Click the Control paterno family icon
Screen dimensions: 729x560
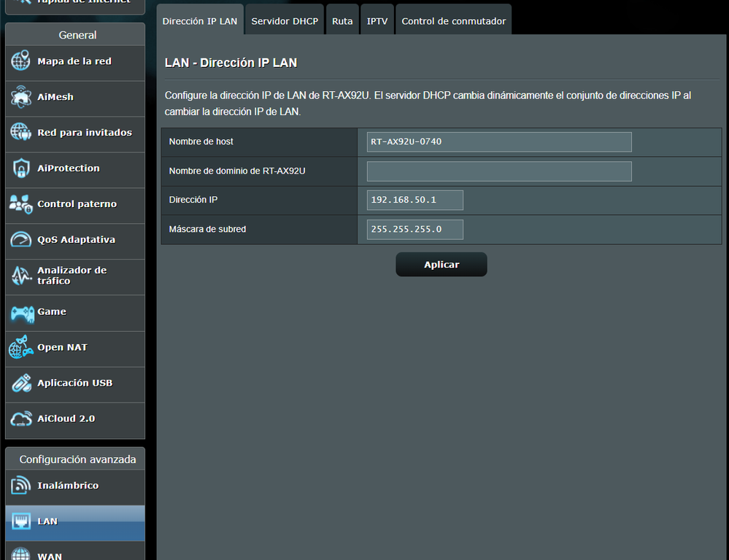(21, 204)
